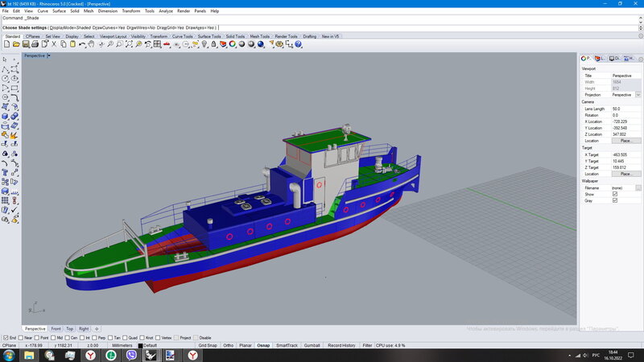Toggle Osnap in status bar
644x362 pixels.
click(263, 346)
